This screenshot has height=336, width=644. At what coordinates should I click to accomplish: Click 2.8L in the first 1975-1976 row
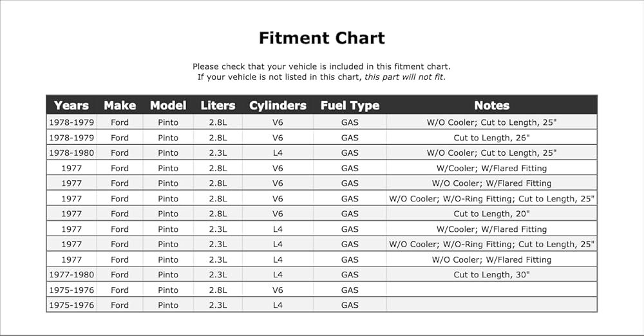(218, 290)
